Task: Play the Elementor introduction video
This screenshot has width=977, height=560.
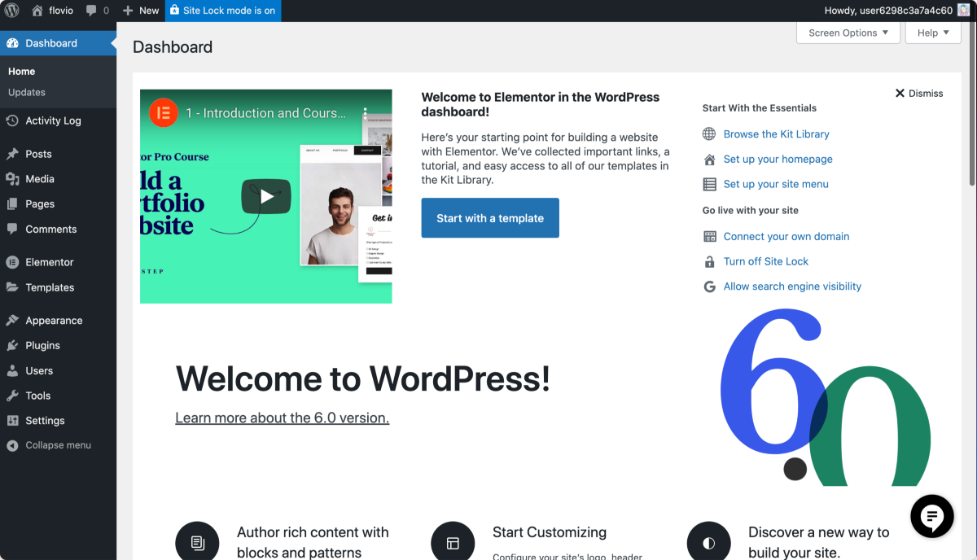Action: pyautogui.click(x=266, y=196)
